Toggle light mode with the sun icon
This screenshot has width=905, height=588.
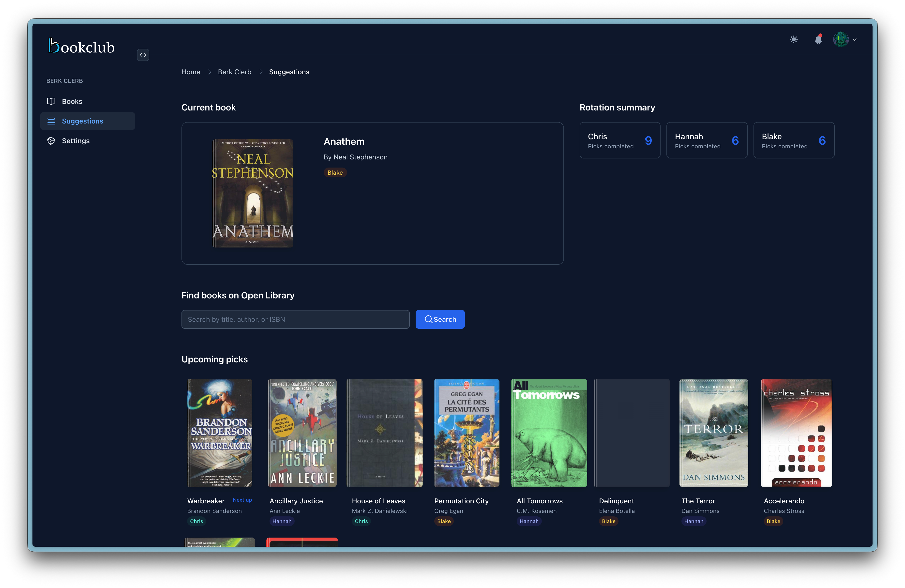794,40
